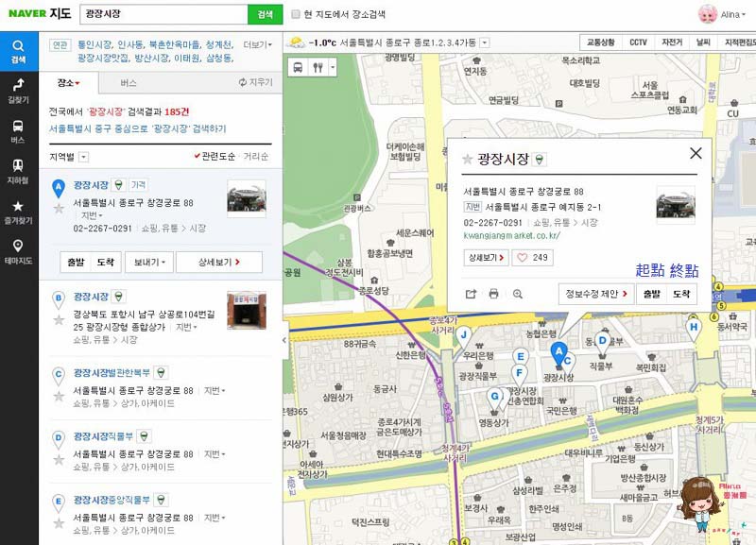Click the weather icon beside -1.0°c
Image resolution: width=756 pixels, height=545 pixels.
(x=296, y=42)
